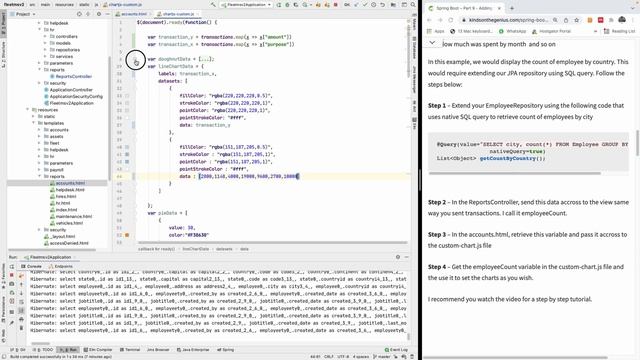Expand the controllers folder in project tree
The height and width of the screenshot is (360, 640).
click(45, 36)
